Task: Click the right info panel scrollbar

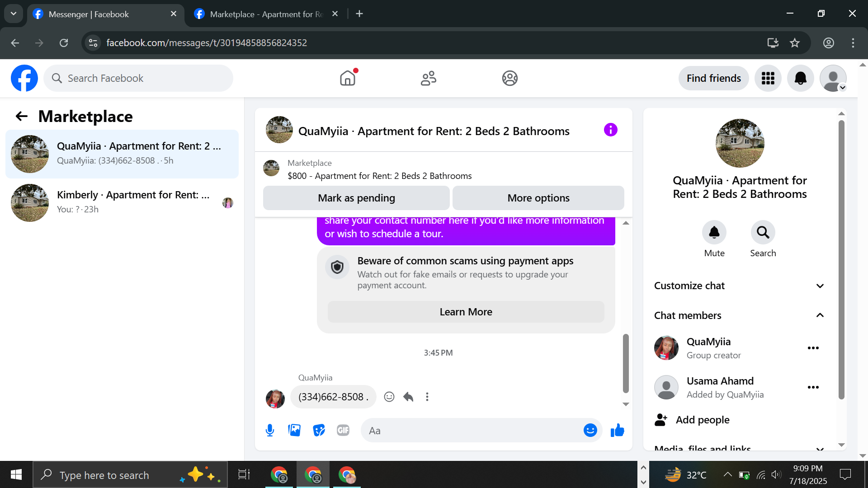Action: pyautogui.click(x=841, y=260)
